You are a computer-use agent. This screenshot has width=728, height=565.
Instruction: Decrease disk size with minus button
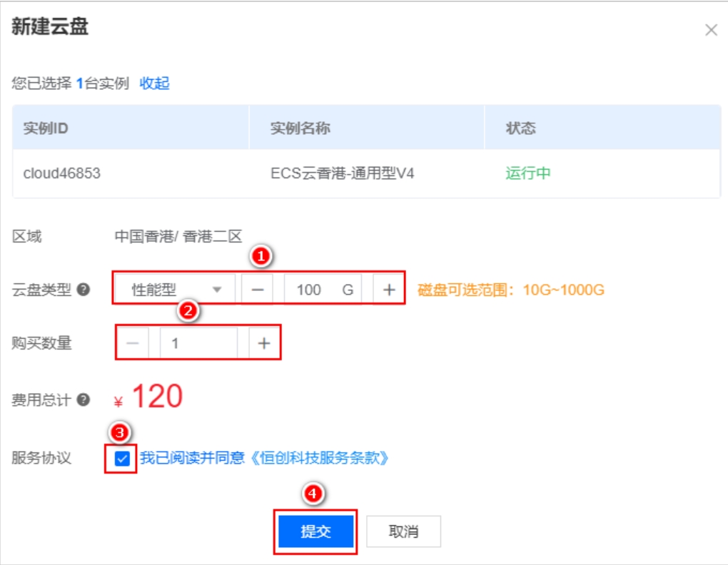257,290
